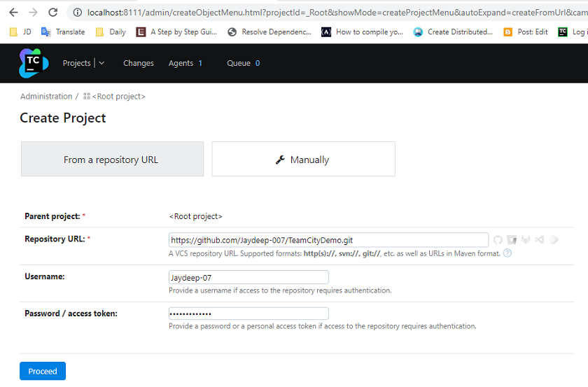Open the Changes menu item
The width and height of the screenshot is (588, 387).
(x=139, y=63)
